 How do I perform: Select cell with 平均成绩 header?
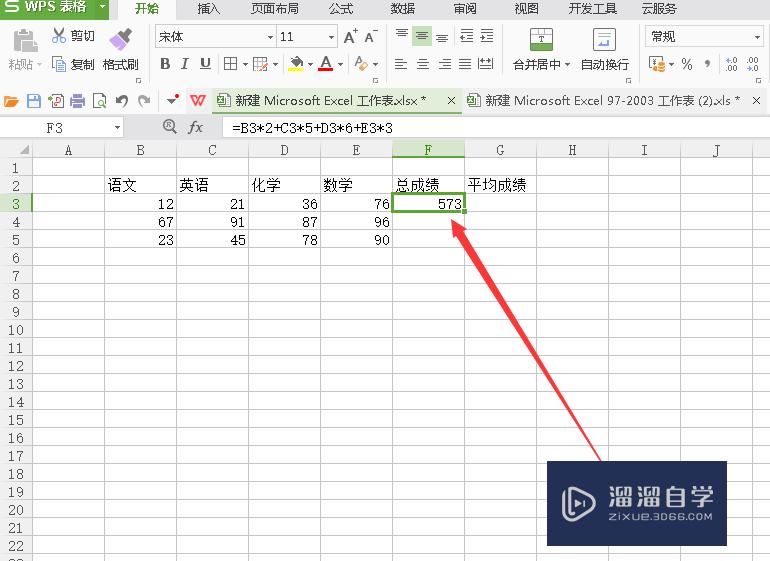click(500, 185)
